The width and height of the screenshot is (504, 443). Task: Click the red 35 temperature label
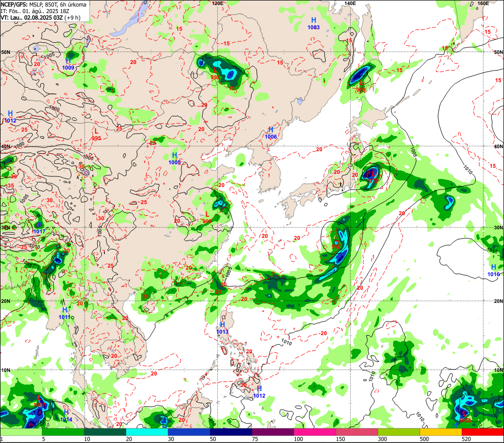point(11,185)
